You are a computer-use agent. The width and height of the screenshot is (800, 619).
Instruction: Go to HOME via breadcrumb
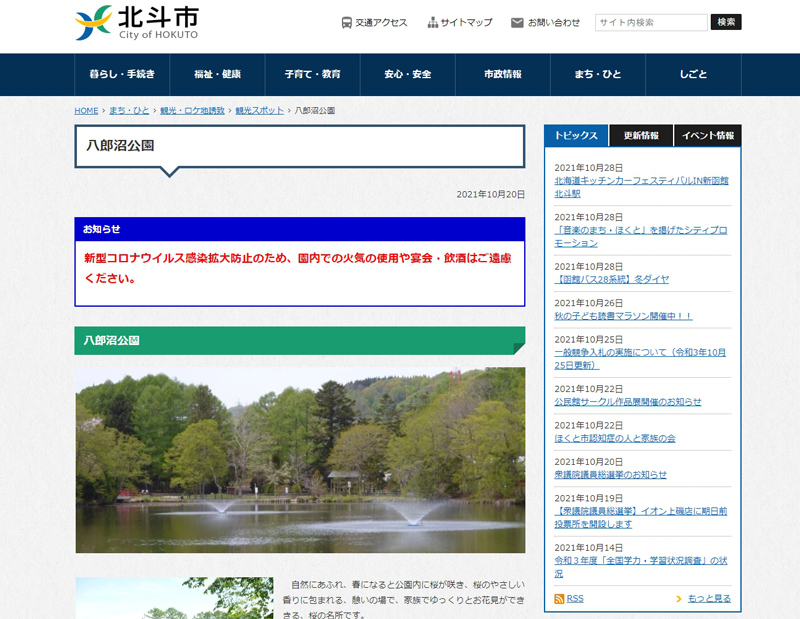[x=86, y=111]
